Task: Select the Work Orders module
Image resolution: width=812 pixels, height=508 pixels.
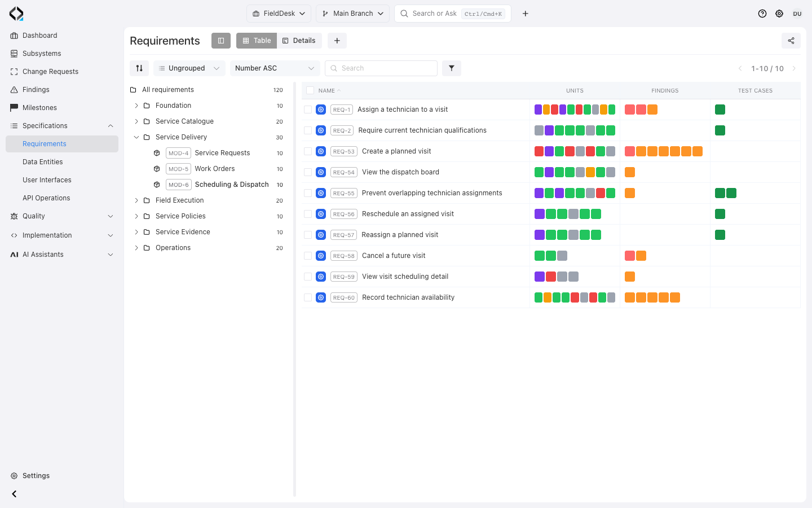Action: coord(215,169)
